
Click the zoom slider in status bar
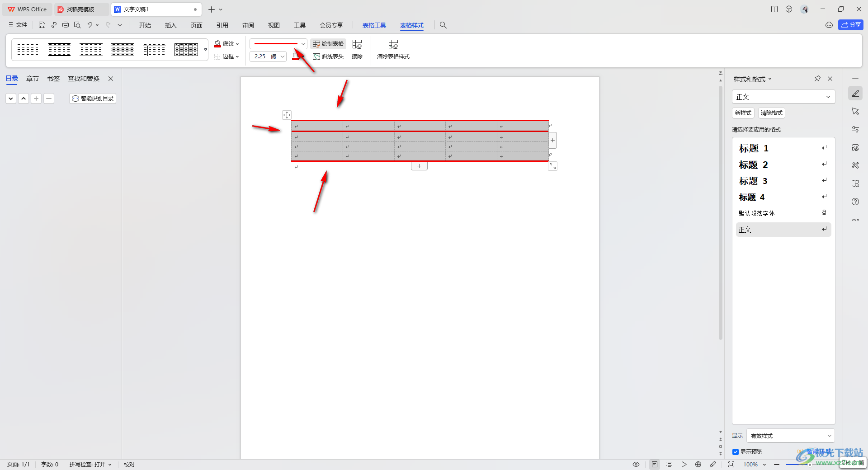click(x=809, y=464)
